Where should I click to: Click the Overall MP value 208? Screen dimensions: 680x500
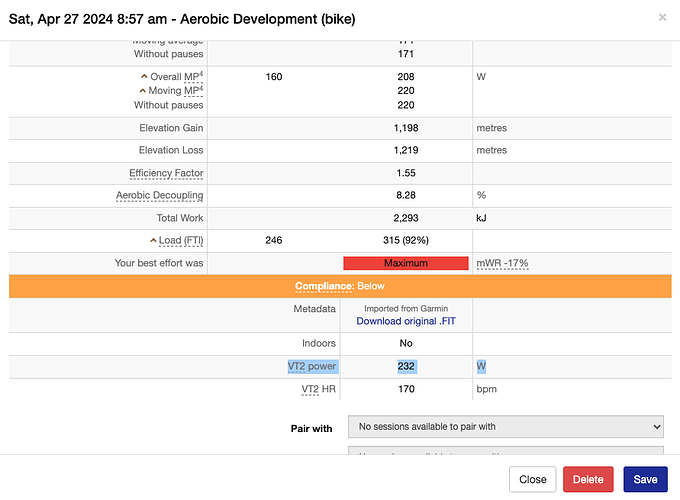pyautogui.click(x=406, y=77)
